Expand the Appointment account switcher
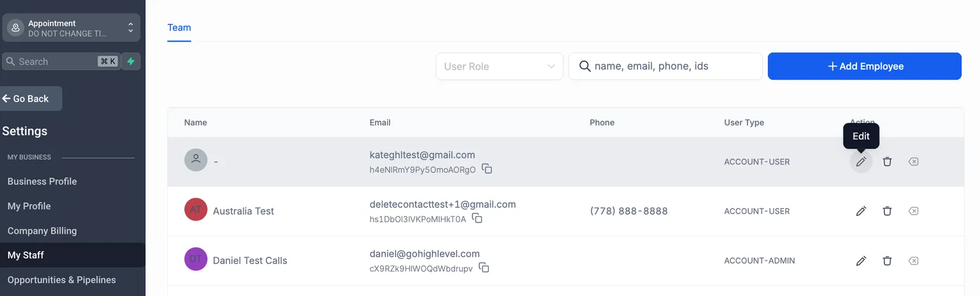This screenshot has height=296, width=980. pos(71,28)
